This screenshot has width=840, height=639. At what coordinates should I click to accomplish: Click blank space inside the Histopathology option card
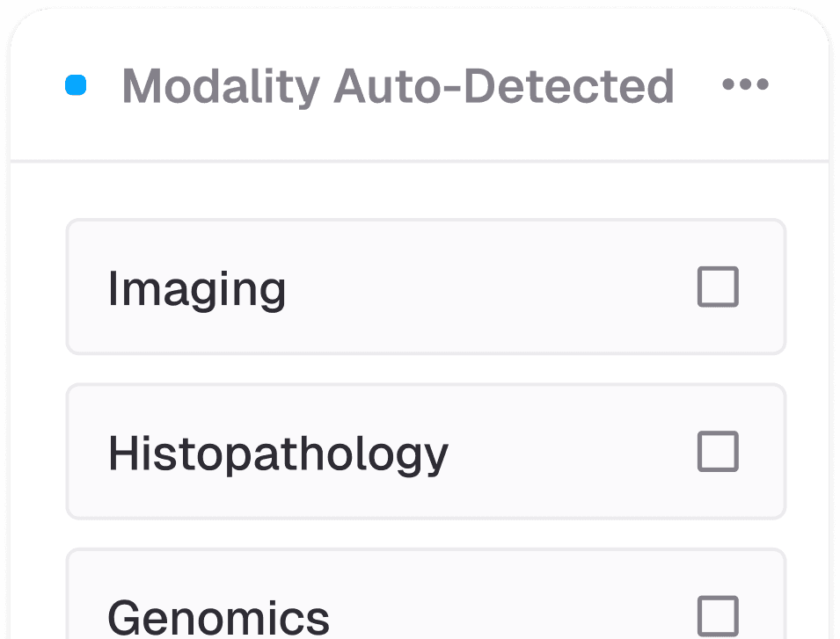point(572,453)
